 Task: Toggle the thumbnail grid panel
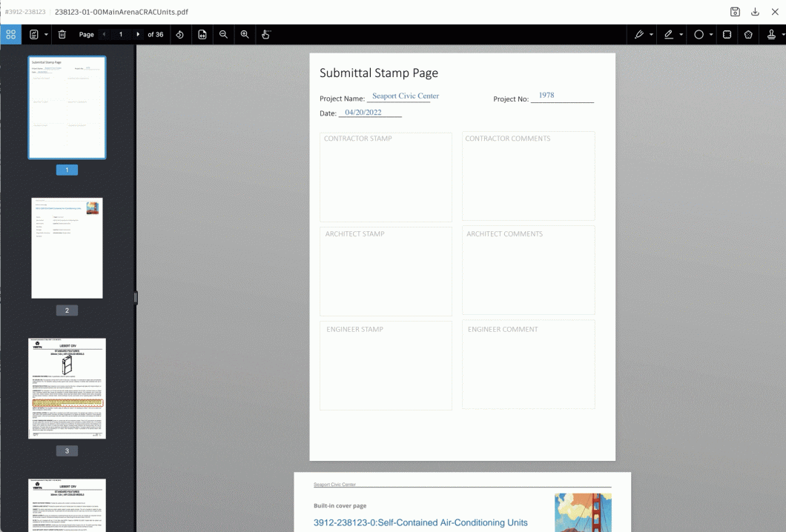click(10, 35)
